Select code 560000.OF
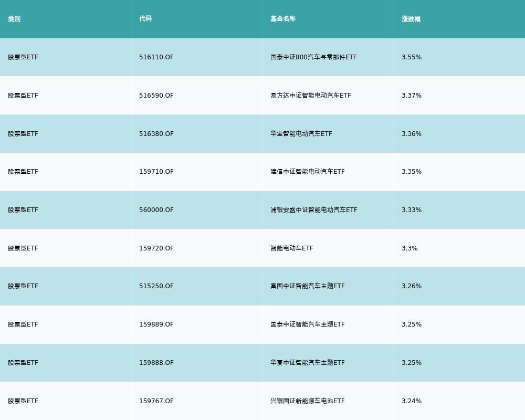This screenshot has height=420, width=525. pos(156,210)
